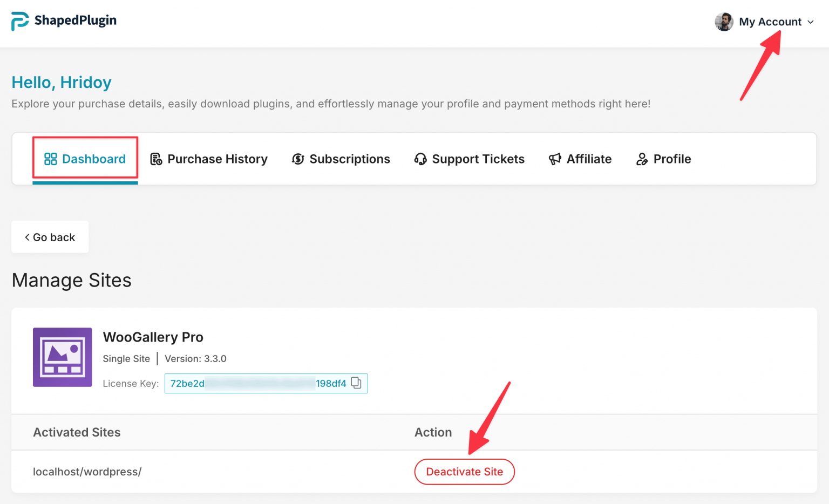Click the Profile person icon

point(642,159)
